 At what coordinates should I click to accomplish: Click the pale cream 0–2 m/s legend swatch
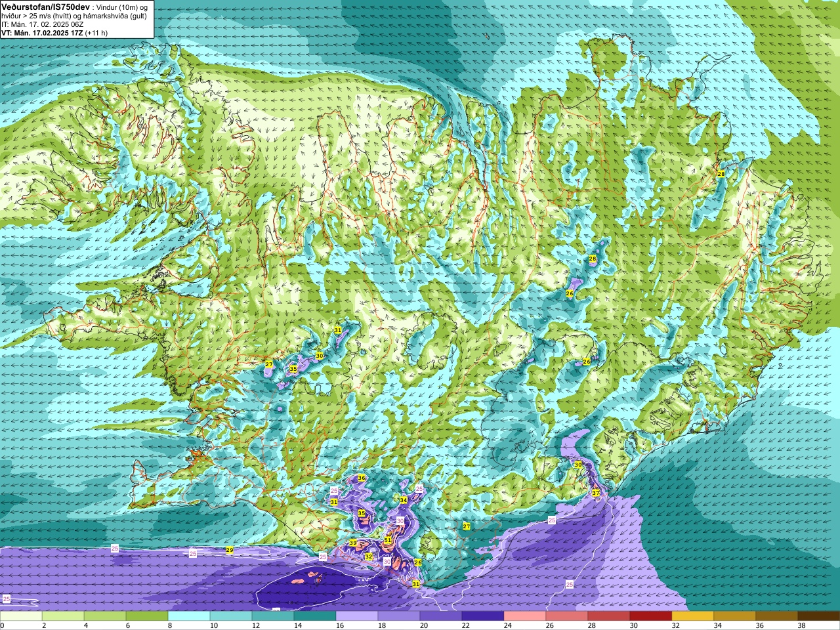tap(21, 616)
